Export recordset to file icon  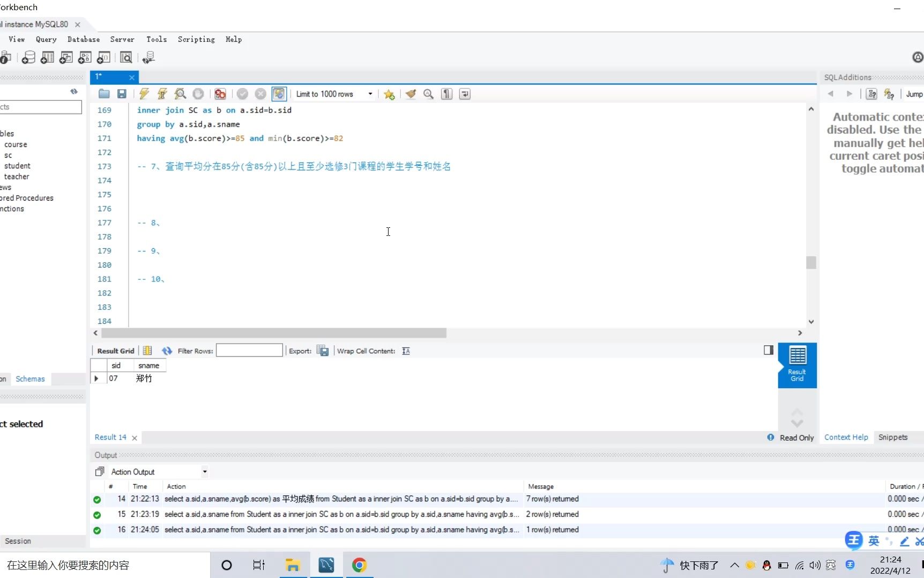click(323, 351)
